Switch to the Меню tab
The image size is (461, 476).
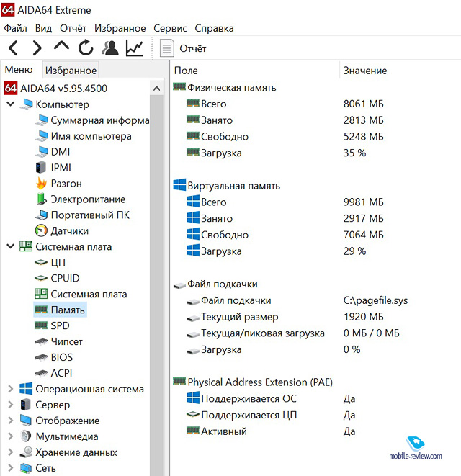19,70
